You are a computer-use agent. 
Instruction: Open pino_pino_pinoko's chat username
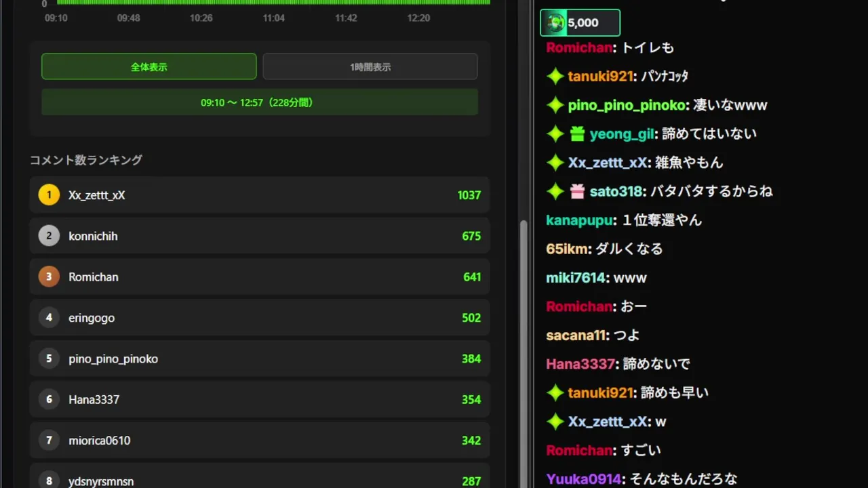pos(627,105)
